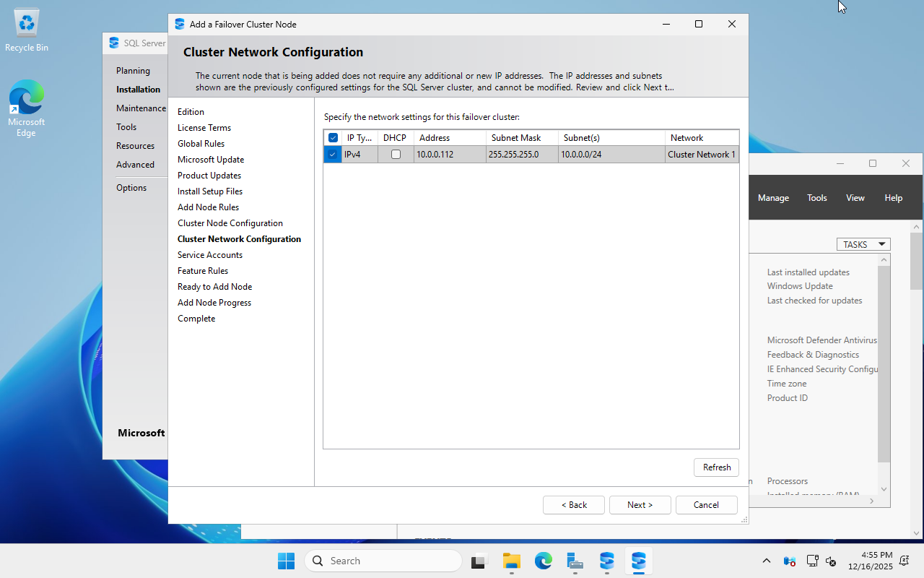Open the notifications bell icon
Screen dimensions: 924x578
(905, 561)
